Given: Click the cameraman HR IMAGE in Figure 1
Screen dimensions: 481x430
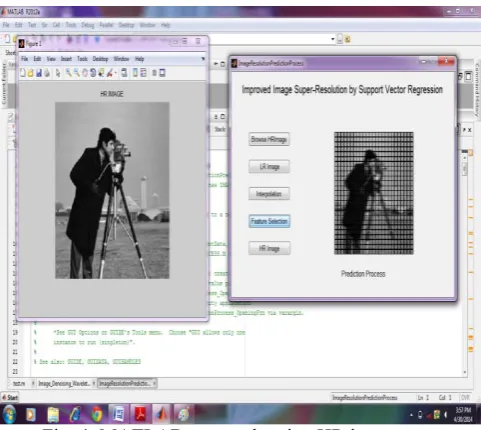Looking at the screenshot, I should click(x=112, y=190).
